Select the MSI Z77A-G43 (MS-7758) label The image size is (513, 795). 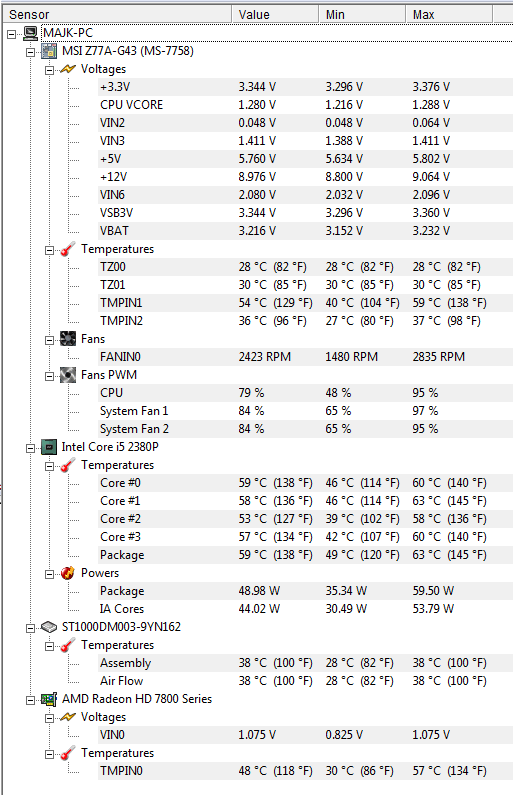pos(128,51)
